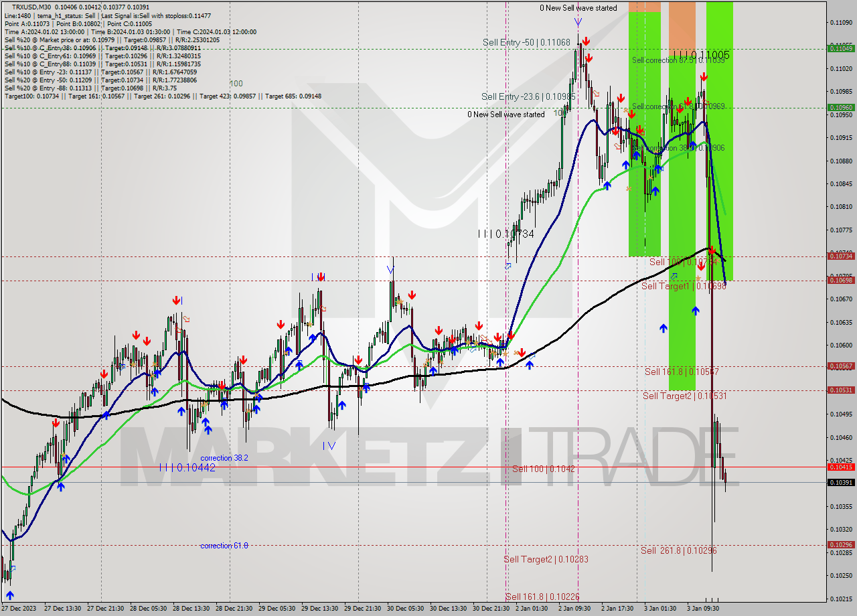Screen dimensions: 857x616
Task: Click the 0.10600 price scale value
Action: point(841,345)
